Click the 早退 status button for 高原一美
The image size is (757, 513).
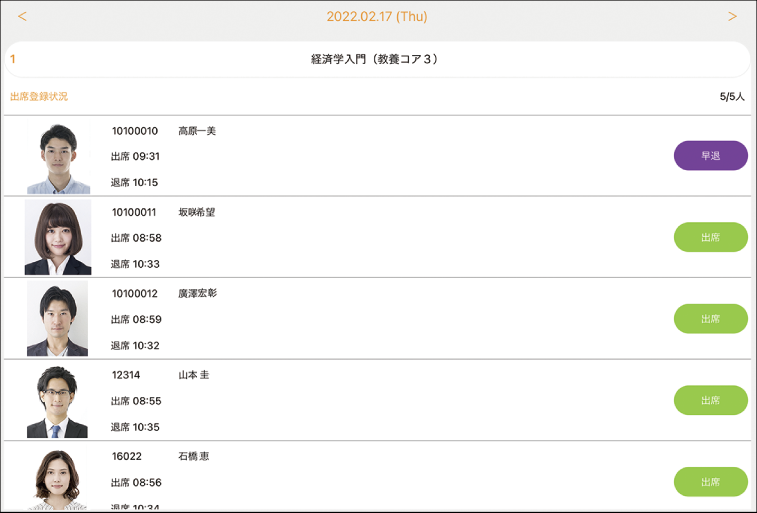[x=710, y=156]
